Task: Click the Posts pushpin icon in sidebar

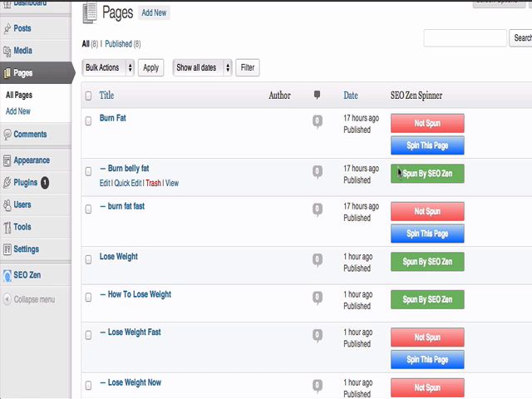Action: [x=7, y=29]
